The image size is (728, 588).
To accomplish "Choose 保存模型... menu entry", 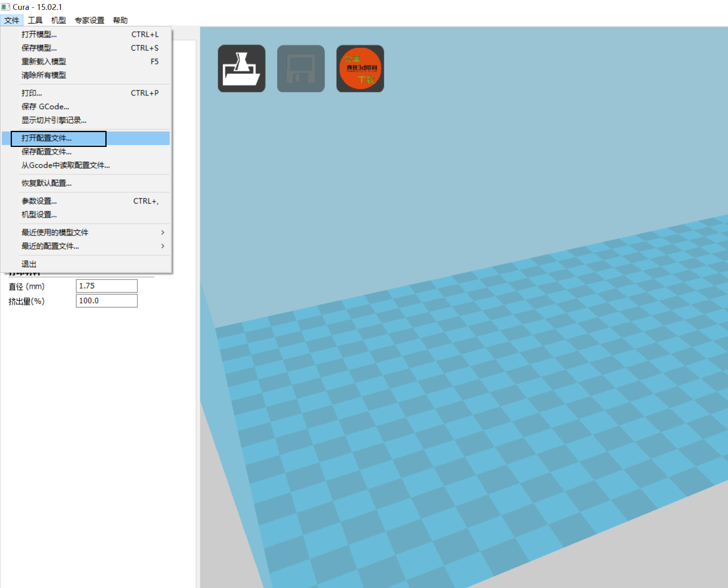I will click(x=86, y=48).
